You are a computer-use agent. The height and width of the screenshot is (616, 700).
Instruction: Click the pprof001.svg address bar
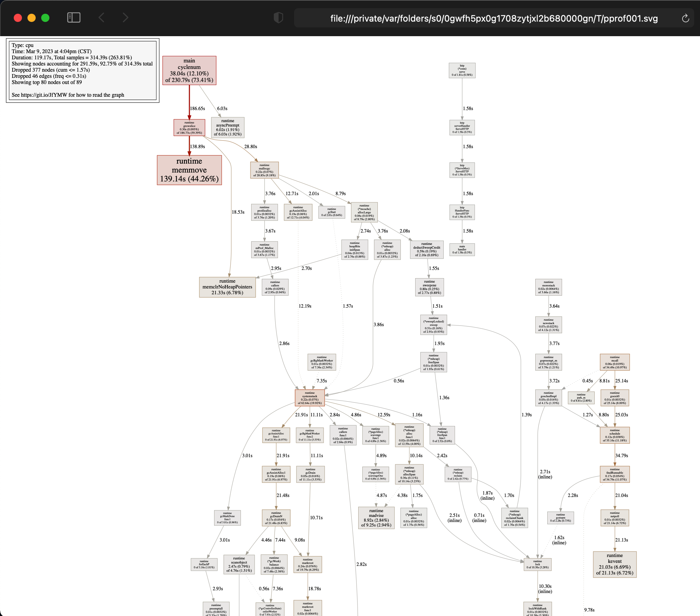coord(493,18)
